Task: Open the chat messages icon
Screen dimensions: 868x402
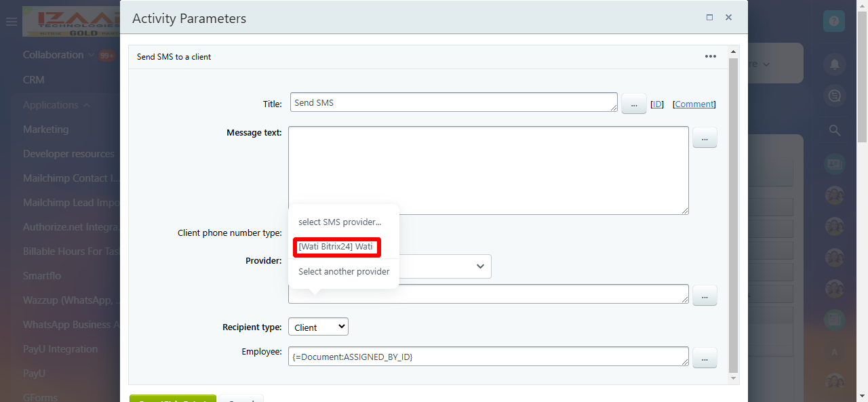Action: [834, 97]
